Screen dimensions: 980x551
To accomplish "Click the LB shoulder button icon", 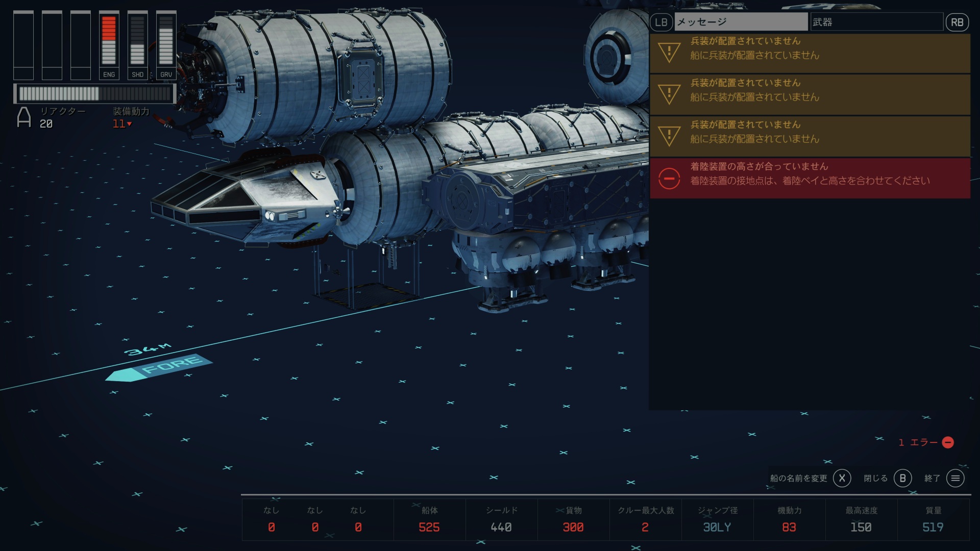I will (661, 22).
